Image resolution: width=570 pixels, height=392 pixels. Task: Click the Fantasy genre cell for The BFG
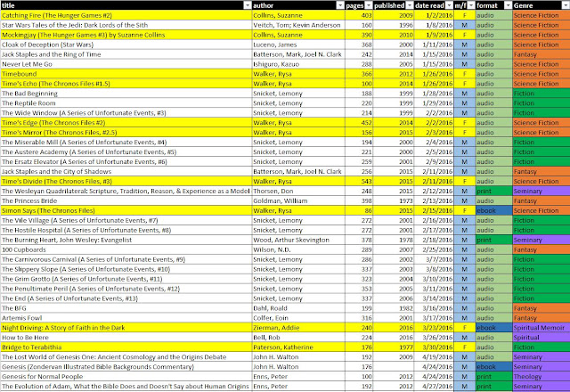click(541, 308)
